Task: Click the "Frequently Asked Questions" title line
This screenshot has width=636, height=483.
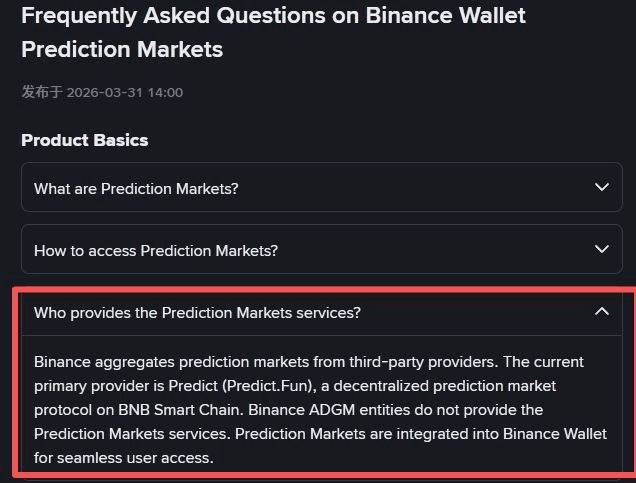Action: (273, 16)
